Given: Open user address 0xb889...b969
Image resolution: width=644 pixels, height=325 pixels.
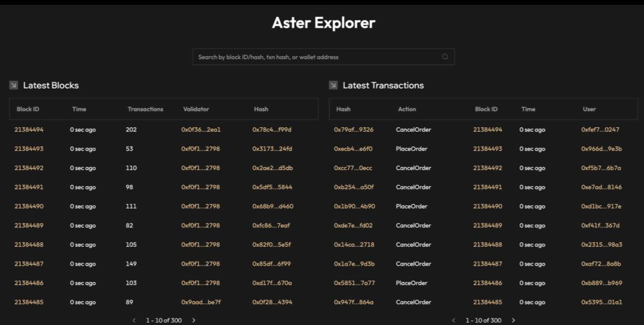Looking at the screenshot, I should pos(602,283).
